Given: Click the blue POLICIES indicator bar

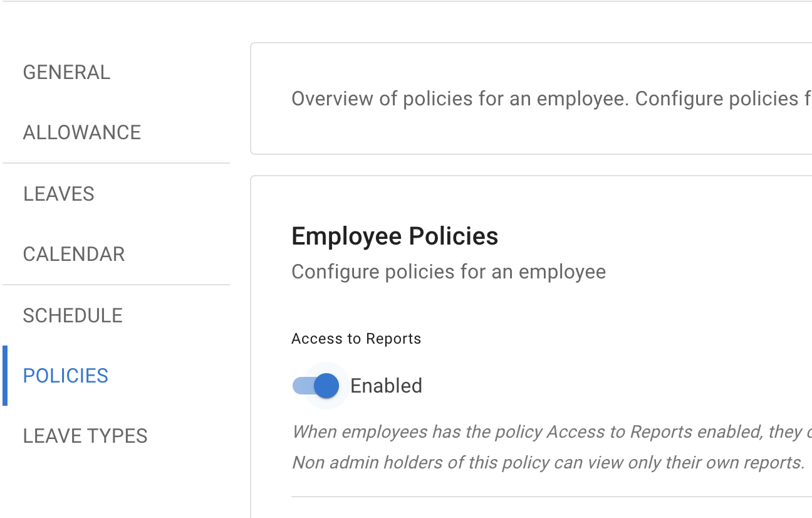Looking at the screenshot, I should click(5, 376).
